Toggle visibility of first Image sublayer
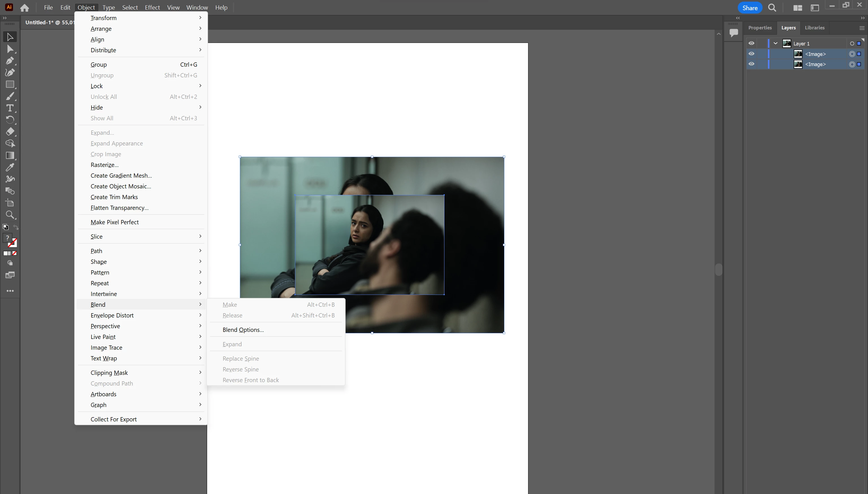Screen dimensions: 868x494 (751, 54)
